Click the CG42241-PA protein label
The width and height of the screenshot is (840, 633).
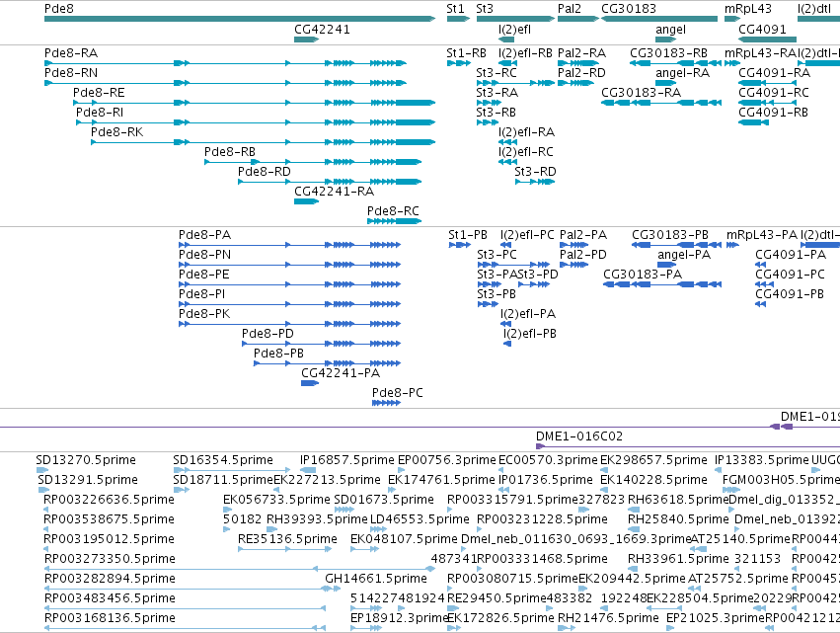341,373
